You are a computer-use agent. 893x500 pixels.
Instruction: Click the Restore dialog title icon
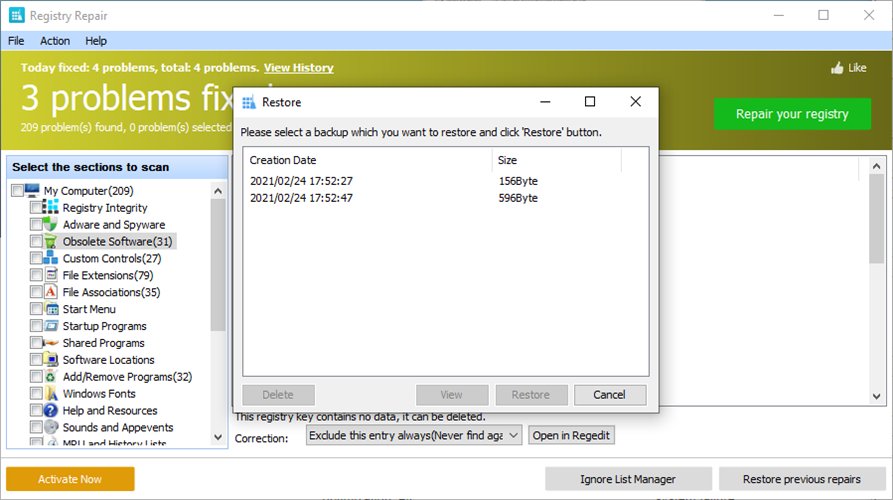(x=249, y=103)
